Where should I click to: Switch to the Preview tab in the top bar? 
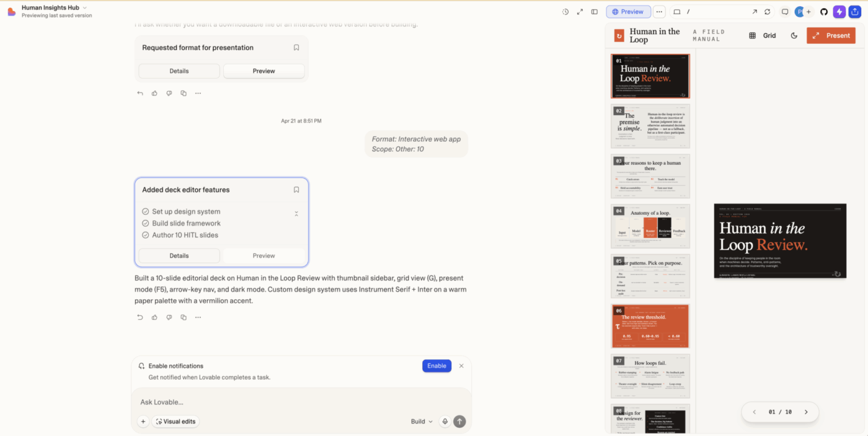click(x=628, y=12)
